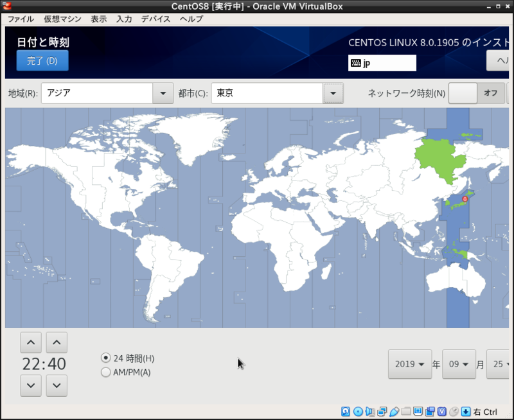Increase the hour with the up arrow
The width and height of the screenshot is (514, 420).
[x=31, y=342]
